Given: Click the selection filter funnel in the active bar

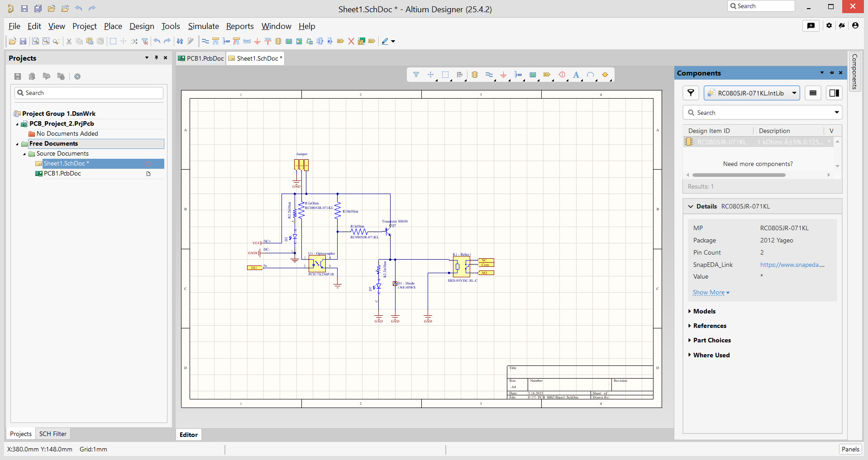Looking at the screenshot, I should tap(416, 75).
